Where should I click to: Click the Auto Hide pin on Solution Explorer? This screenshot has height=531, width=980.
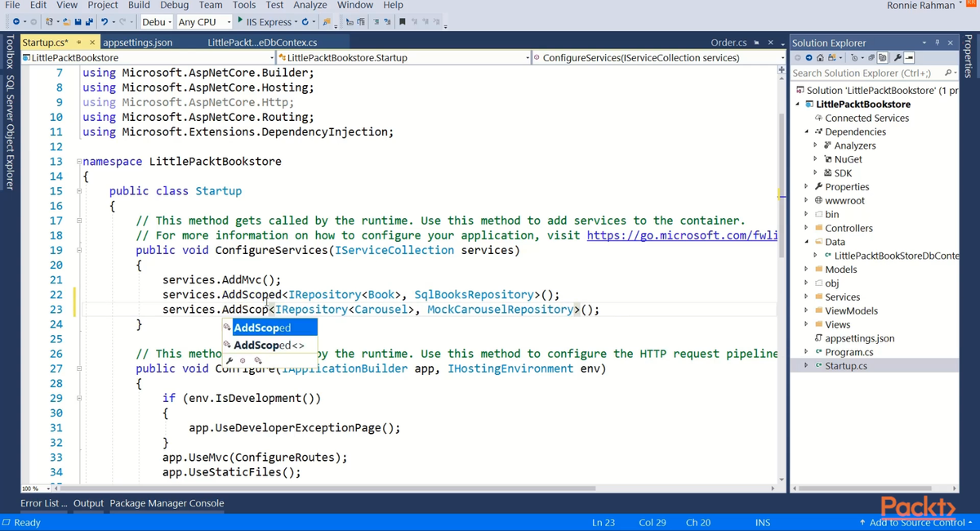938,42
